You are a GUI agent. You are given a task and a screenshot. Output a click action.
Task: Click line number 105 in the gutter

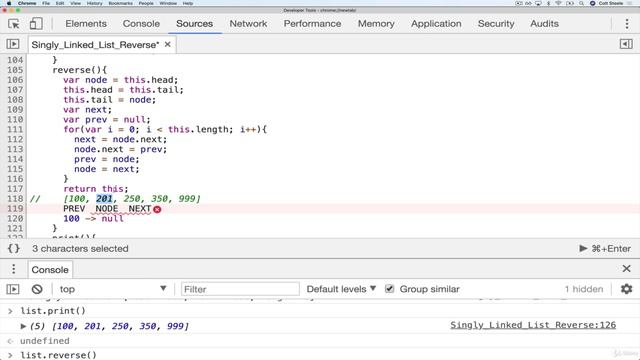coord(15,70)
